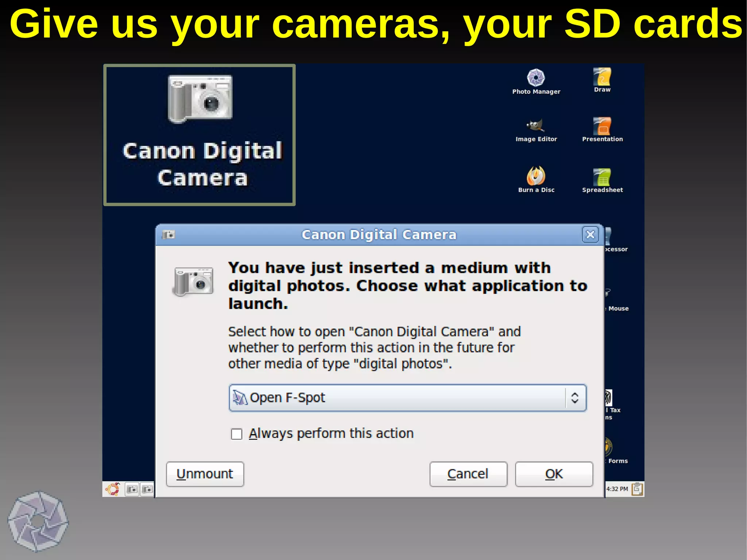The height and width of the screenshot is (560, 747).
Task: Enable Always perform this action checkbox
Action: tap(237, 434)
